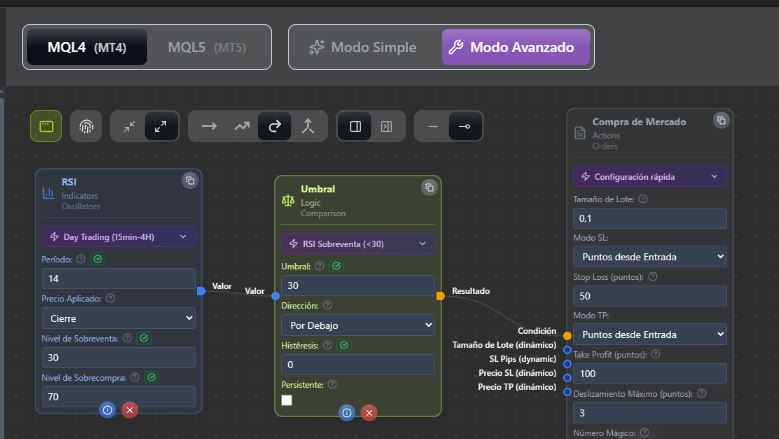Select the Modo Simple tab
Screen dimensions: 779x439
(362, 47)
